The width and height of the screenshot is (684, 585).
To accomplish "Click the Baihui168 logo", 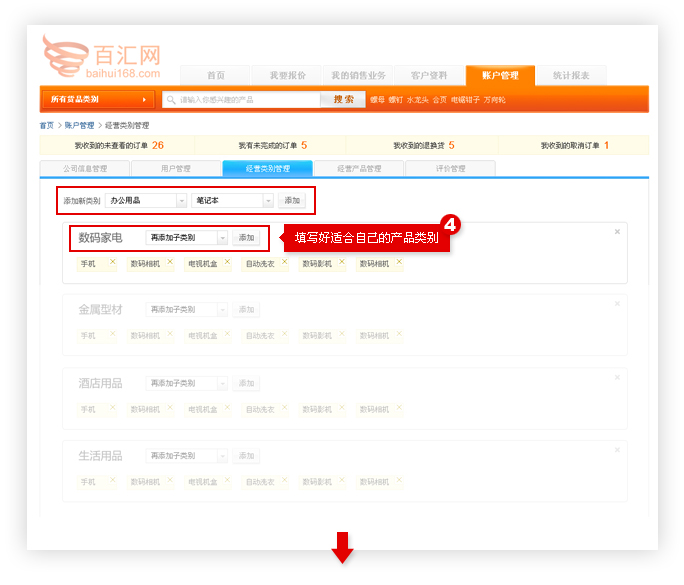I will click(x=101, y=57).
